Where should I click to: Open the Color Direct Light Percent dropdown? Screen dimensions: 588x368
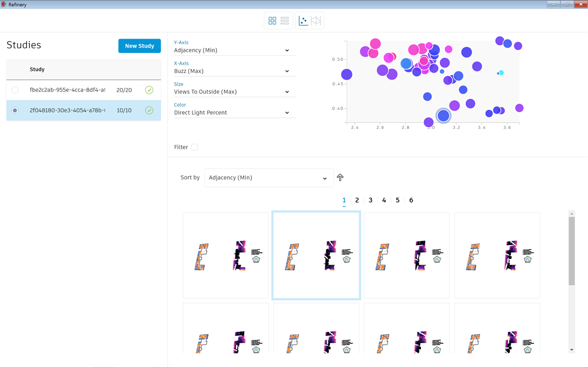[234, 113]
